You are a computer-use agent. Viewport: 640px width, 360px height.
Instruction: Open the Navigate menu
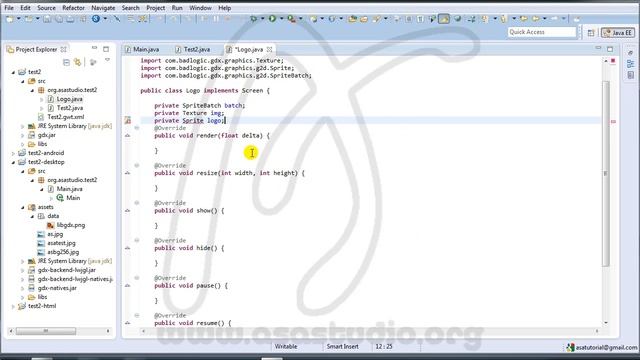(103, 8)
